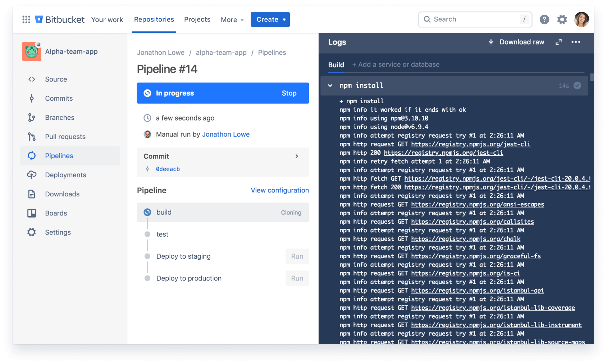607x364 pixels.
Task: Open the Source section icon in sidebar
Action: [32, 79]
